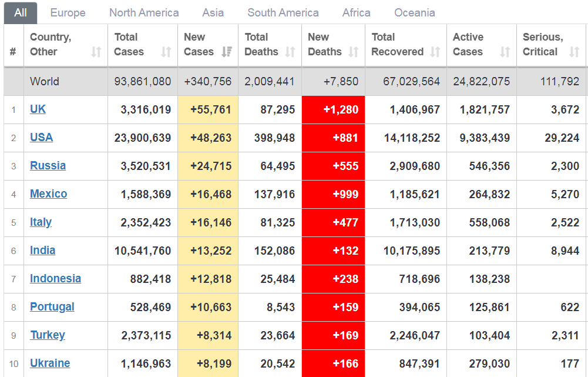The height and width of the screenshot is (377, 588).
Task: Open the UK country link
Action: pyautogui.click(x=38, y=109)
